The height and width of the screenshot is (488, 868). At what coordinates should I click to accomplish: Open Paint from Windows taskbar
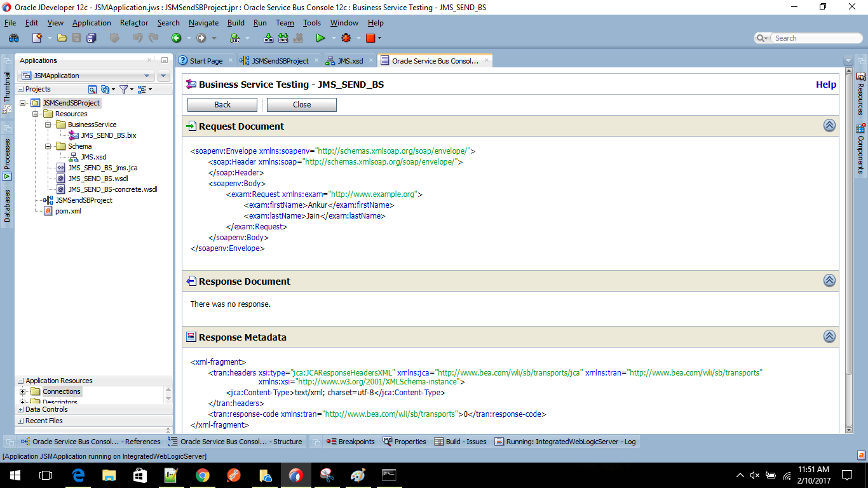(x=358, y=475)
